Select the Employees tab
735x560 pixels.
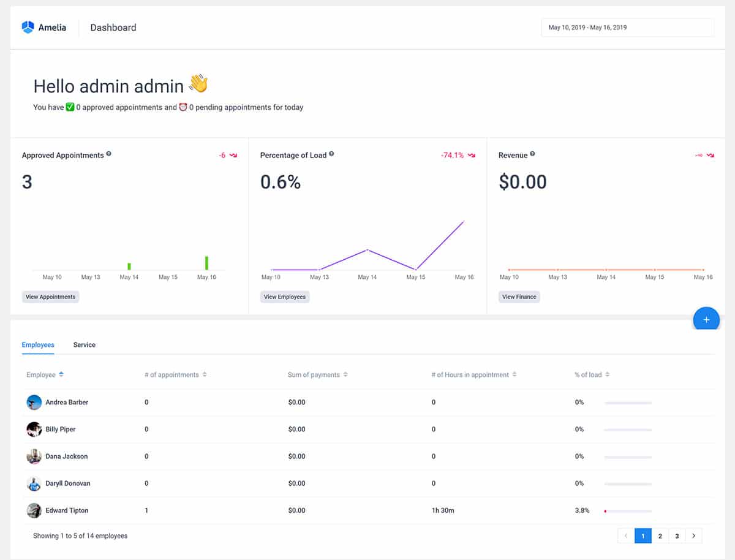[38, 345]
